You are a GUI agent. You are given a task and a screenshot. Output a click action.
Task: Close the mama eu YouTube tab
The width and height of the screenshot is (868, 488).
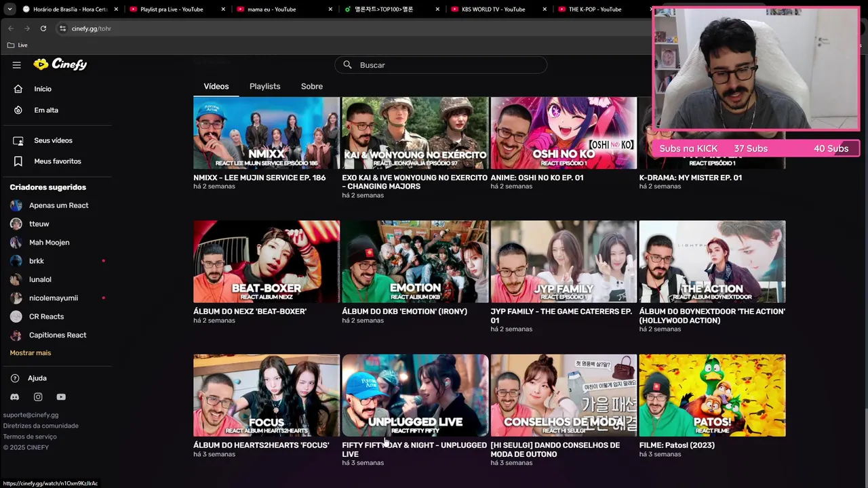pyautogui.click(x=331, y=9)
